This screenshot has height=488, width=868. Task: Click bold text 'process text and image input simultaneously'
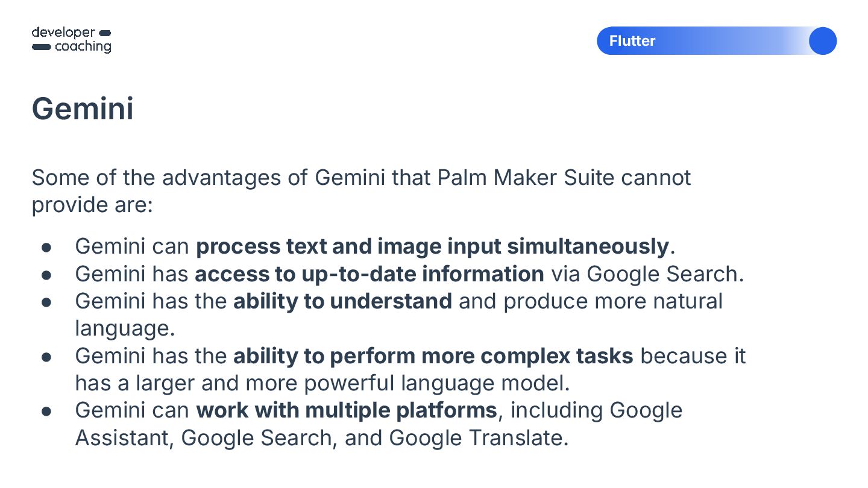[x=433, y=247]
